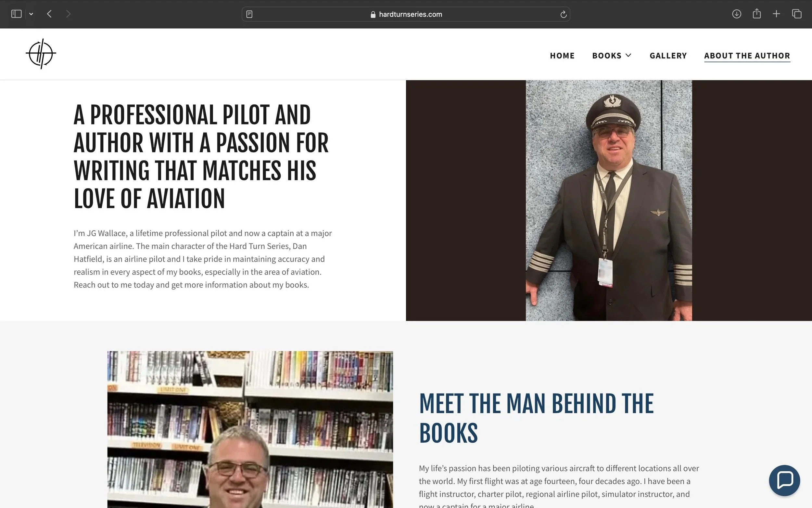Open the chat widget button
This screenshot has height=508, width=812.
click(784, 480)
